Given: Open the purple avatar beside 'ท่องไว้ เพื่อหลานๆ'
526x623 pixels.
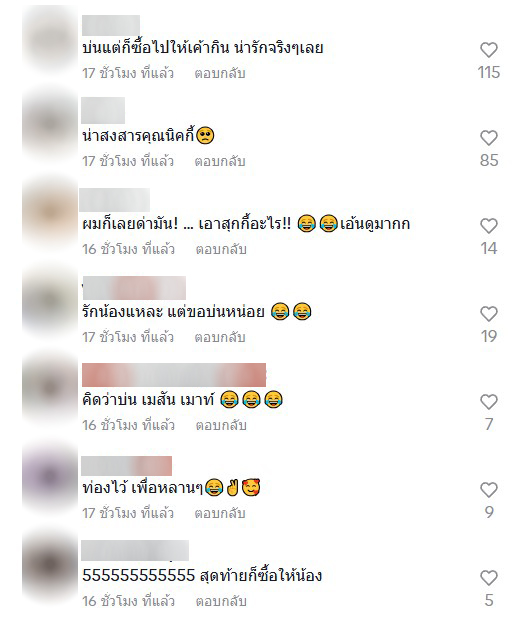Looking at the screenshot, I should 50,477.
